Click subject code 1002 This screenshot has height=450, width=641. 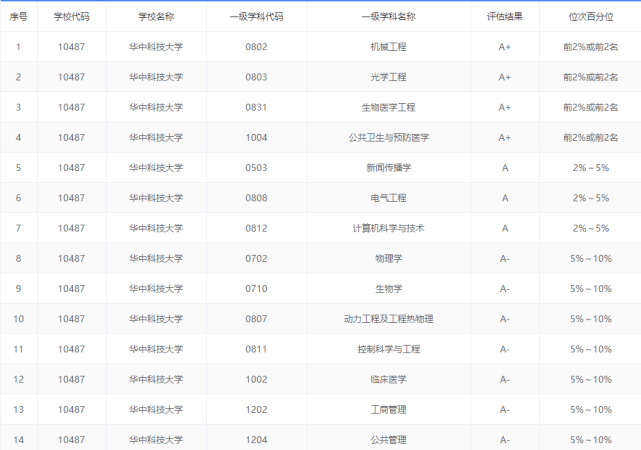coord(256,380)
